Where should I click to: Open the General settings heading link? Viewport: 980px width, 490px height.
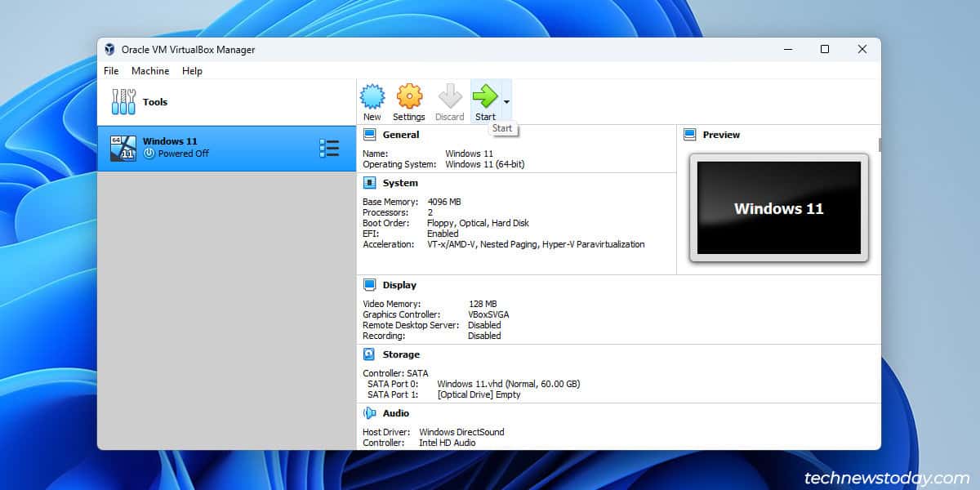tap(401, 135)
